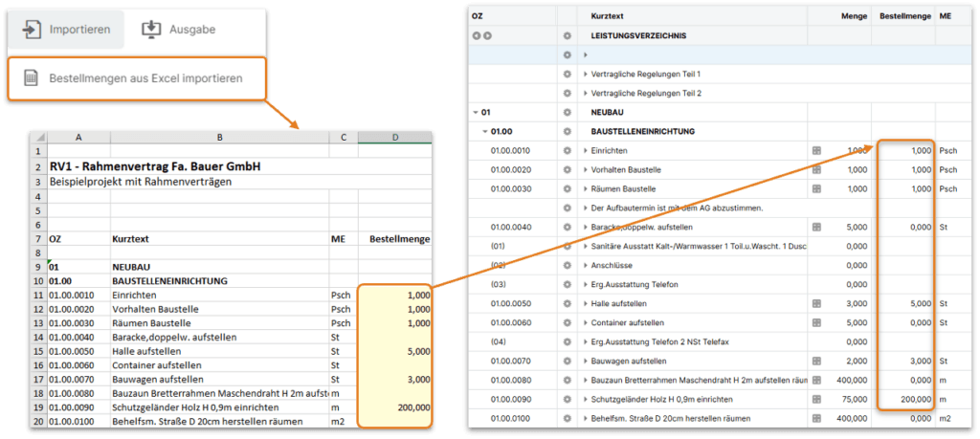Open the Importieren menu
The width and height of the screenshot is (980, 439).
(66, 30)
